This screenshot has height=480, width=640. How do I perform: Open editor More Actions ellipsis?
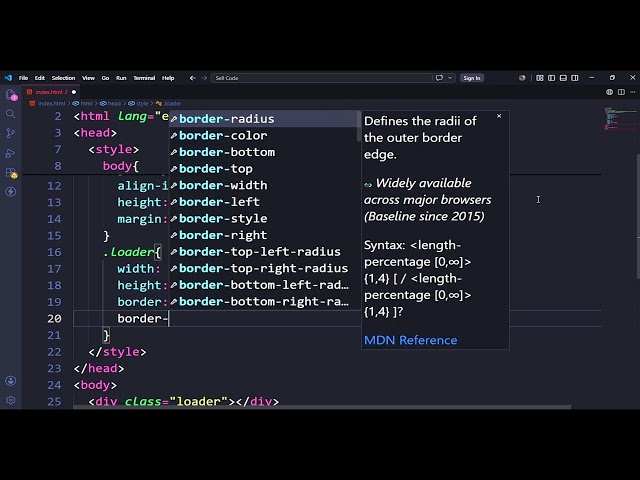[633, 92]
